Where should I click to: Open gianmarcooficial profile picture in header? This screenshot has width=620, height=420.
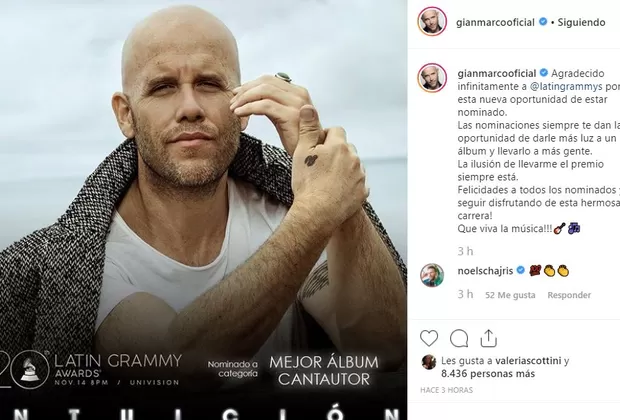click(x=432, y=22)
